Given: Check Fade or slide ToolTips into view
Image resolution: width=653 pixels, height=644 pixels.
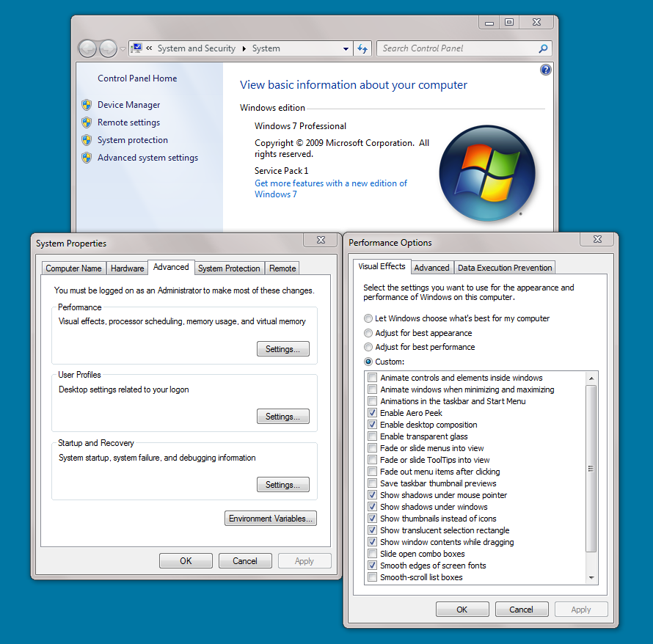Looking at the screenshot, I should click(372, 460).
